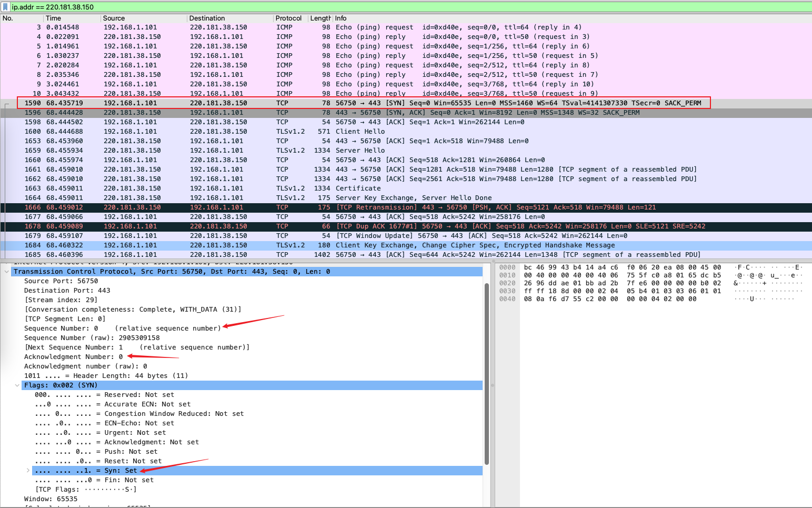The image size is (812, 508).
Task: Select packet 1653 ACK Seq=1 Ack=518
Action: point(406,141)
